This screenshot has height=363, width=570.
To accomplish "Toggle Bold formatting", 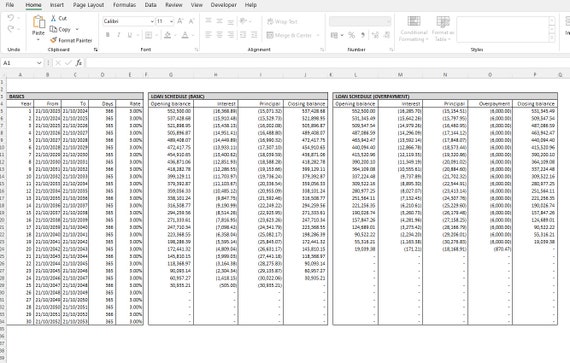I will (x=108, y=35).
